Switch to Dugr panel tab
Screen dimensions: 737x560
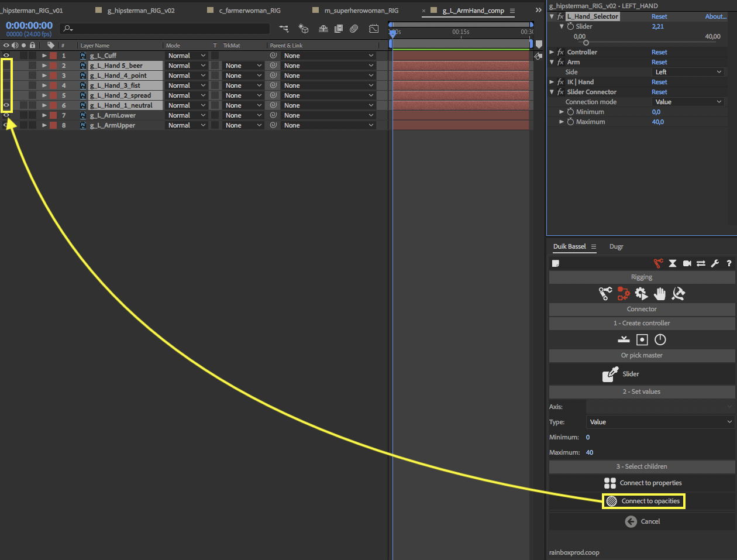coord(616,246)
